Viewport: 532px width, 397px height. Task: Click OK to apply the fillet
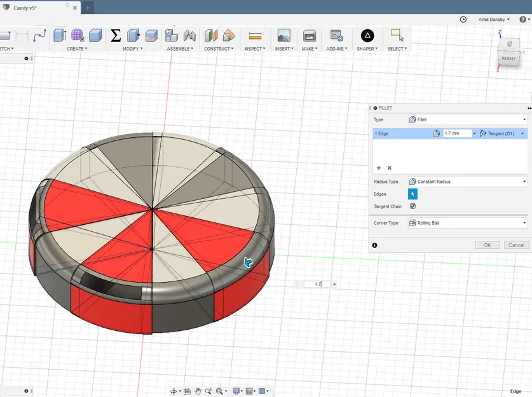click(487, 245)
